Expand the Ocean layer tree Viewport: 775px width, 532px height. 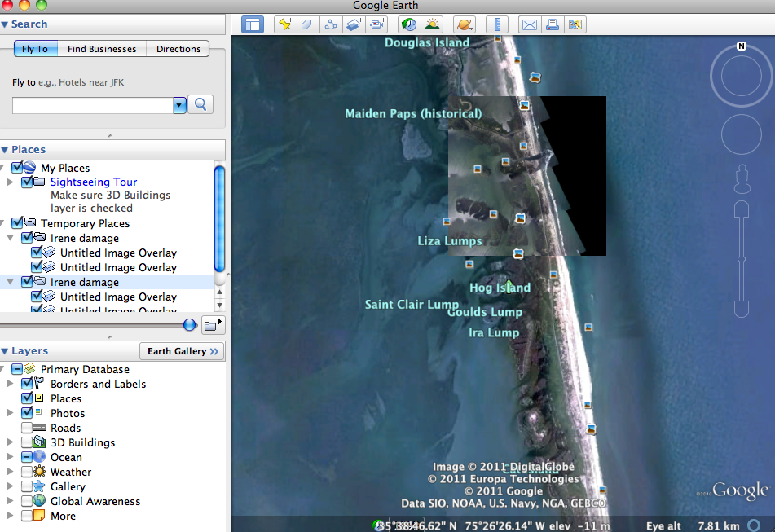coord(11,457)
